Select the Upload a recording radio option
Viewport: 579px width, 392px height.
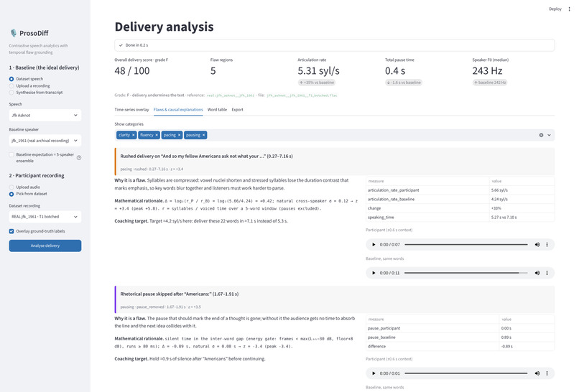click(11, 85)
